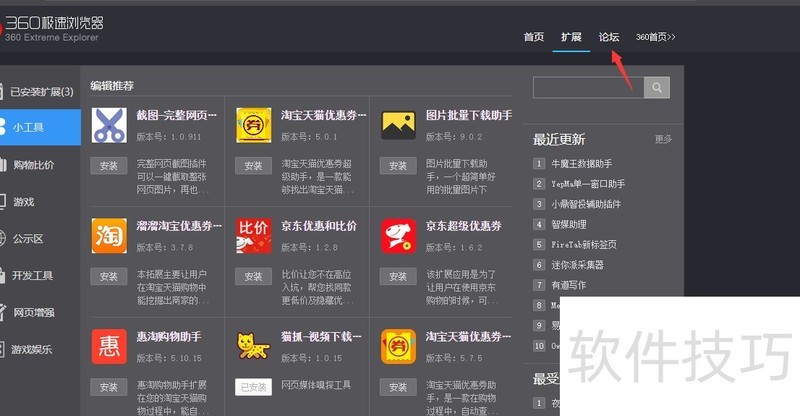Select 开发工具 category in sidebar

(40, 276)
